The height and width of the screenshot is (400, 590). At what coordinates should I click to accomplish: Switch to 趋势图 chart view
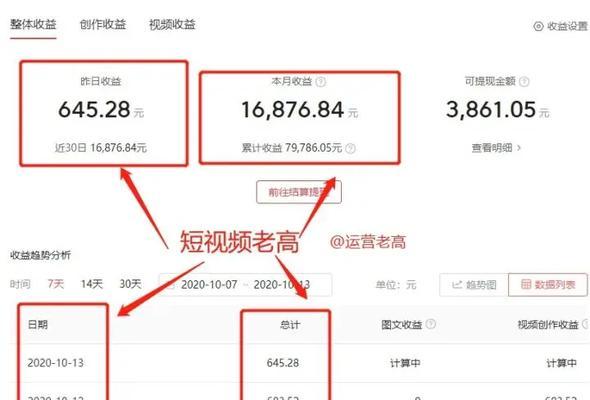coord(474,285)
